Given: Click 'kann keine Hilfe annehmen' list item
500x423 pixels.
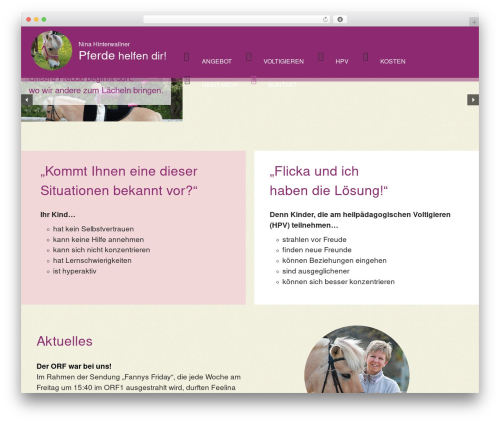Looking at the screenshot, I should coord(98,240).
